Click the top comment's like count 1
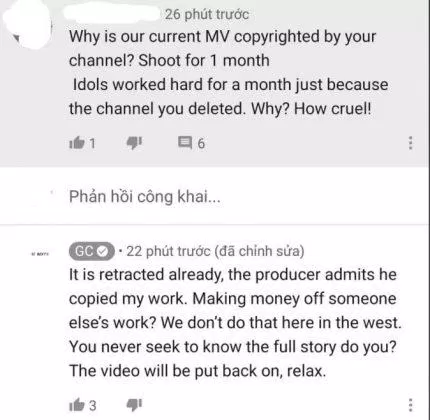 92,144
